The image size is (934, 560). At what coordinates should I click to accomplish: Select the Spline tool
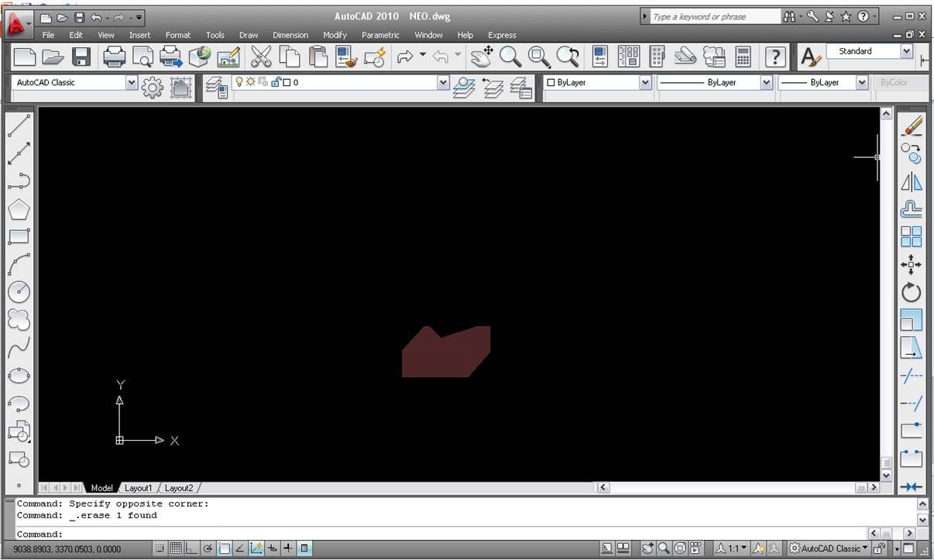[19, 347]
